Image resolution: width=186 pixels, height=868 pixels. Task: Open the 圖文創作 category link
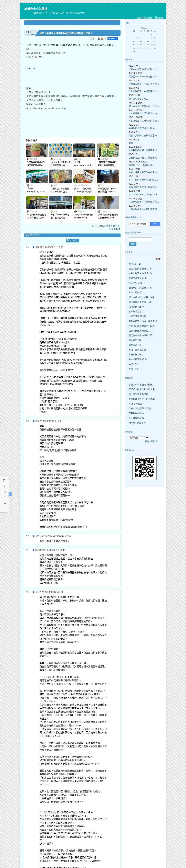[159, 18]
